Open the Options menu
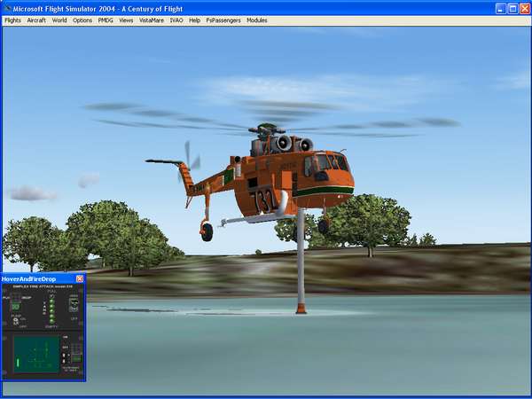532x399 pixels. tap(82, 20)
